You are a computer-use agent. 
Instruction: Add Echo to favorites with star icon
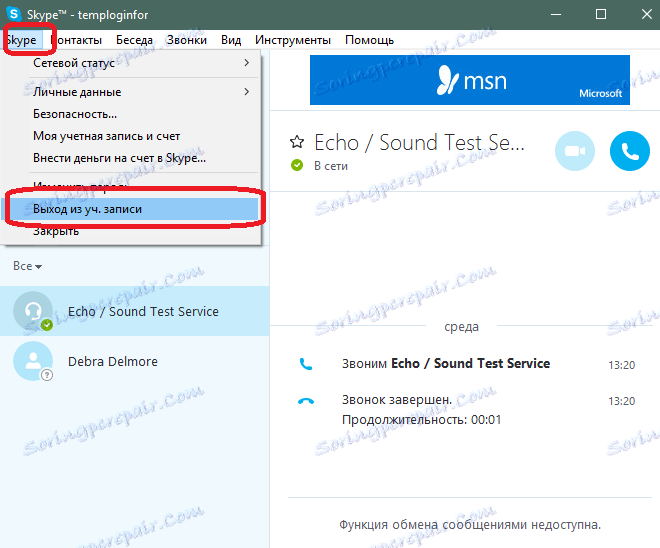pos(297,142)
